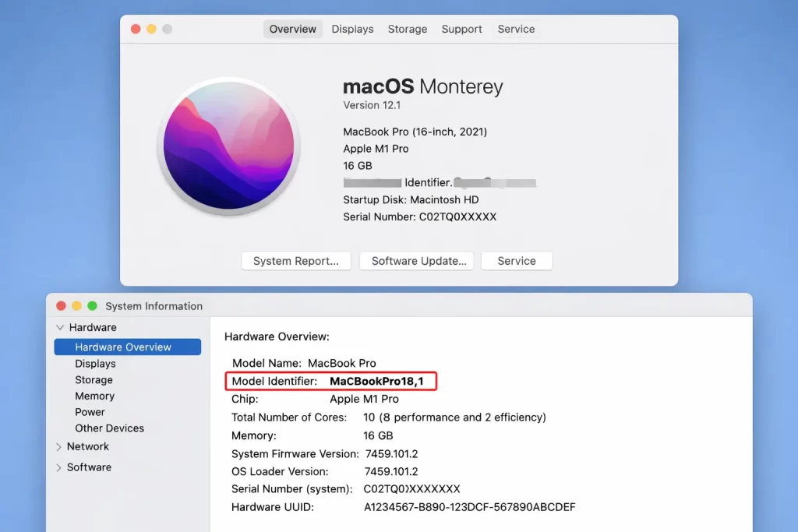The width and height of the screenshot is (798, 532).
Task: Click the System Information window title
Action: point(154,306)
